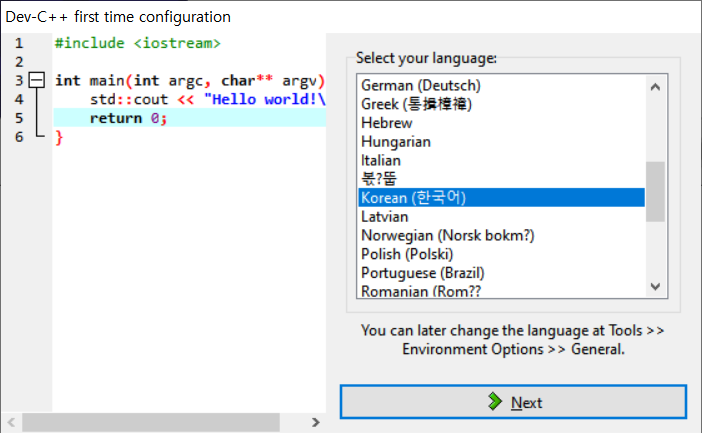Select the Greek language entry
Image resolution: width=702 pixels, height=433 pixels.
click(501, 104)
